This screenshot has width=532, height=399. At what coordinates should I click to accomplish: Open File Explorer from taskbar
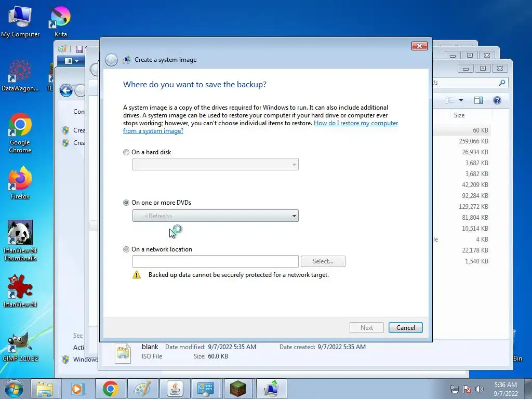point(45,389)
